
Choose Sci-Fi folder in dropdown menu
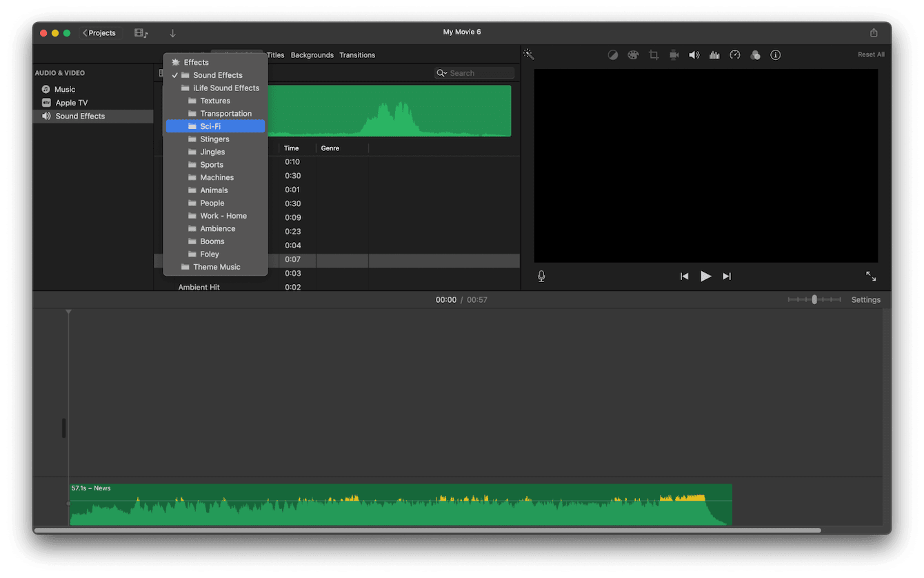click(x=210, y=126)
